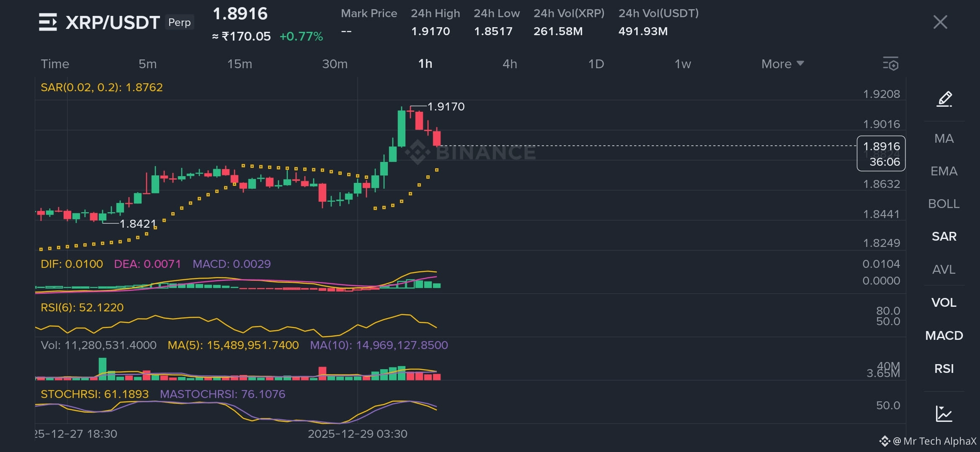Screen dimensions: 980x452
Task: Enable the BOLL indicator
Action: click(x=944, y=204)
